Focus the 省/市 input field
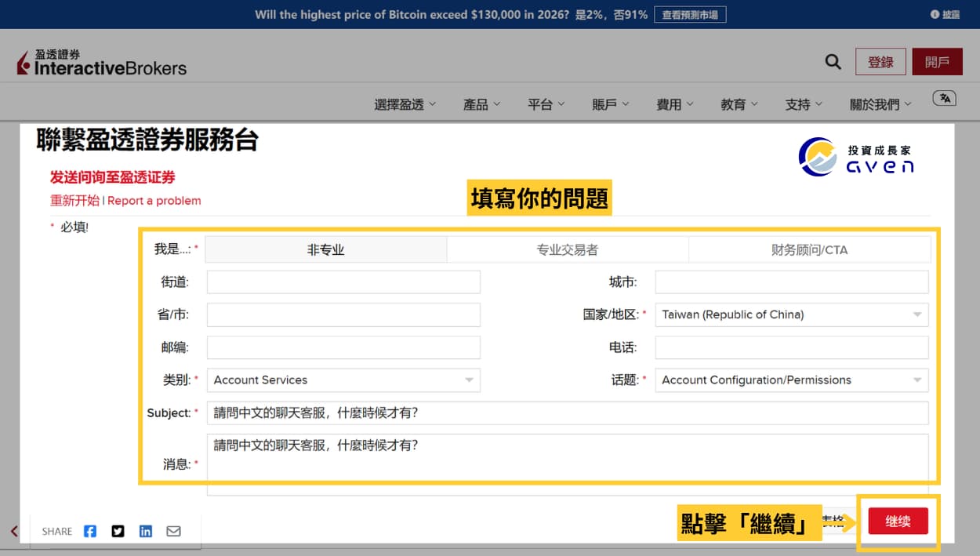Viewport: 980px width, 556px height. coord(343,314)
